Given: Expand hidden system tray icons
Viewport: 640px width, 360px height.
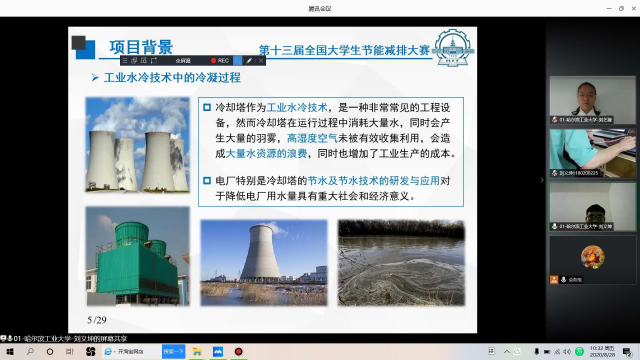Looking at the screenshot, I should [507, 351].
